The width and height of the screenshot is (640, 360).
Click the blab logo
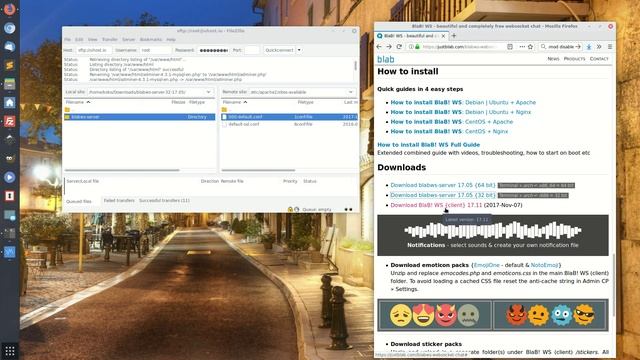click(386, 60)
